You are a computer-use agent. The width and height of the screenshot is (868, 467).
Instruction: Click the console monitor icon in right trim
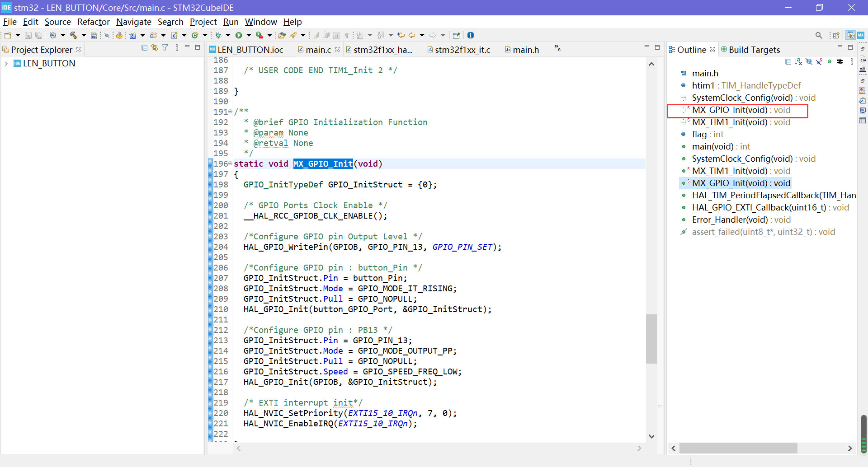(x=863, y=111)
